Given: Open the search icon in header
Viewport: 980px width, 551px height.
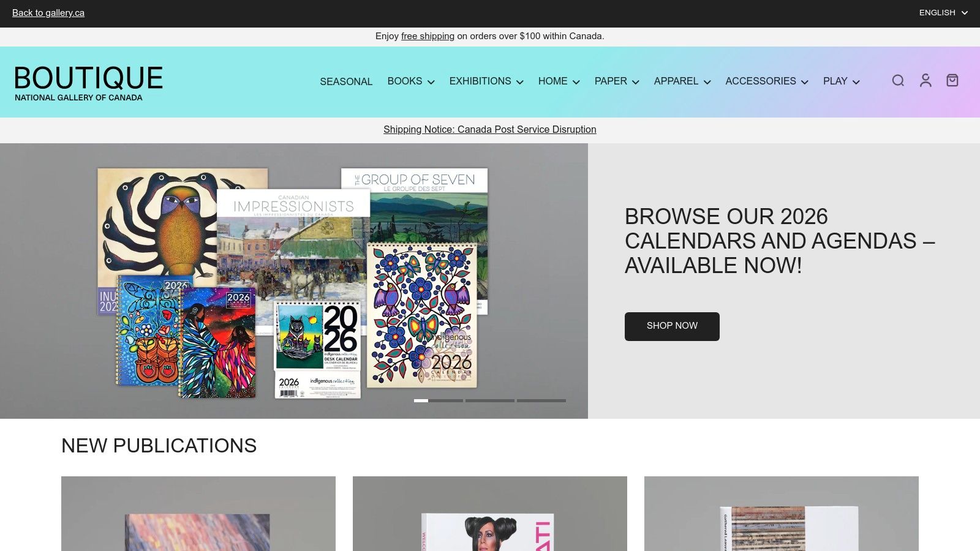Looking at the screenshot, I should click(x=898, y=81).
